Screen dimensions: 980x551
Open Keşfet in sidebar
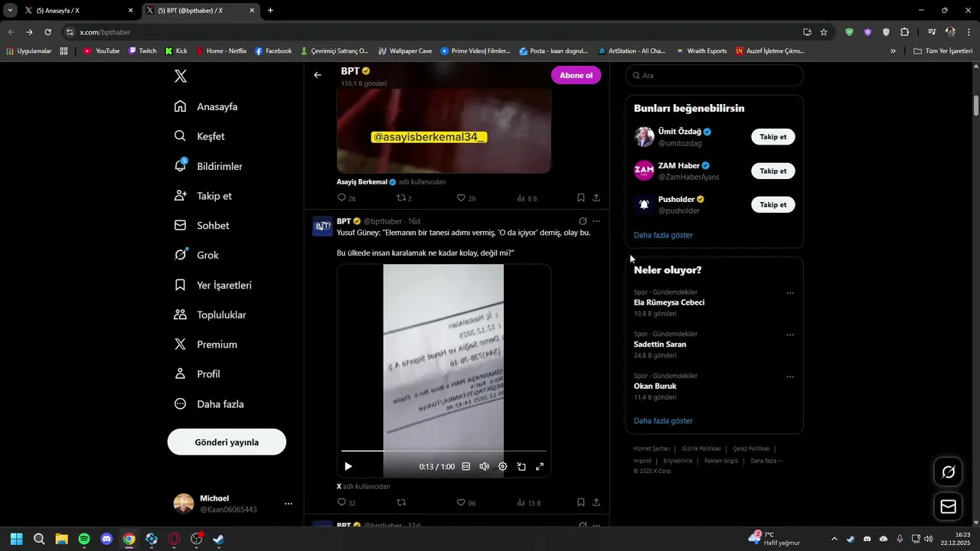(x=200, y=136)
